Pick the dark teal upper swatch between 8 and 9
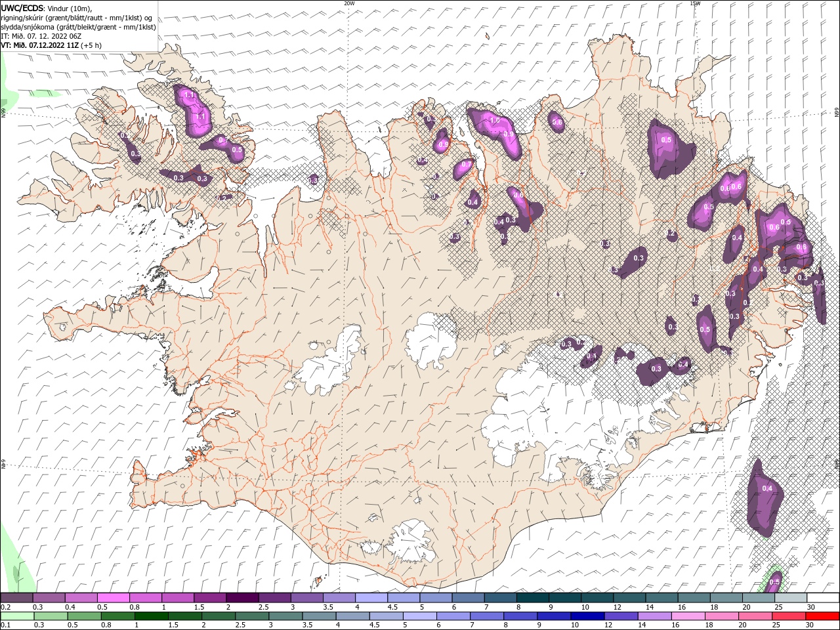Image resolution: width=840 pixels, height=630 pixels. (x=532, y=598)
